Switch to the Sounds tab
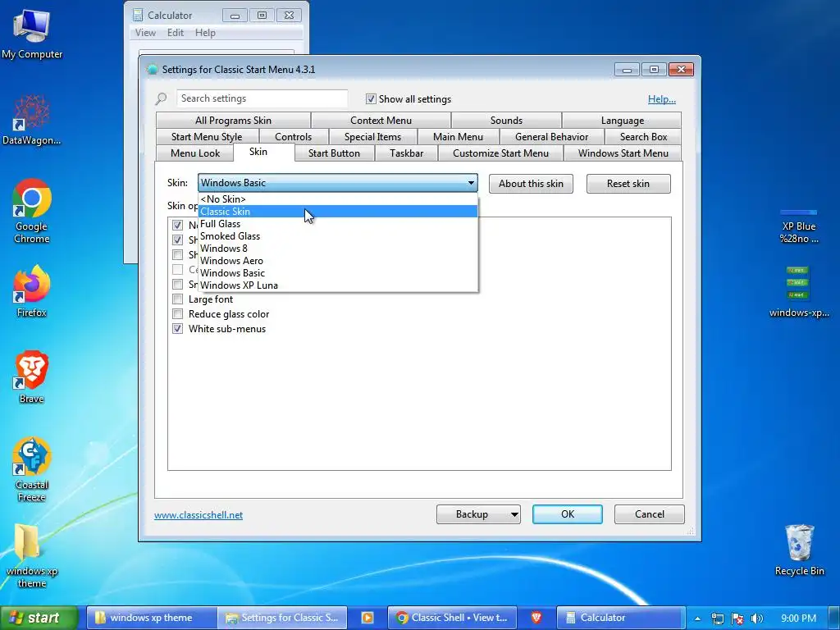Image resolution: width=840 pixels, height=630 pixels. point(506,121)
